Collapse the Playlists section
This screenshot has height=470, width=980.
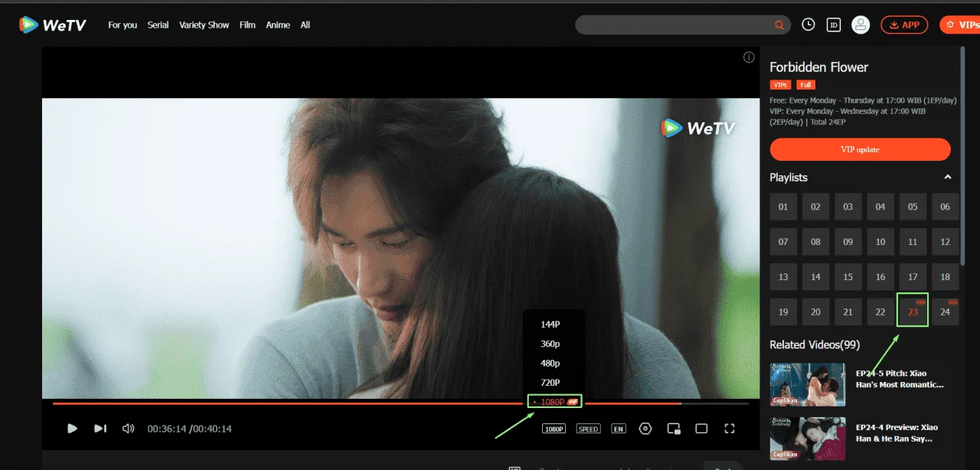coord(947,177)
